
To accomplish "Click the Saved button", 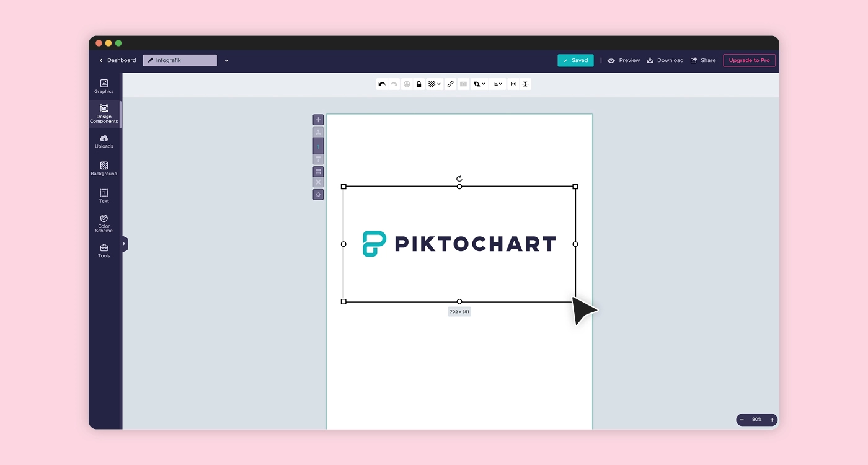I will [x=575, y=60].
